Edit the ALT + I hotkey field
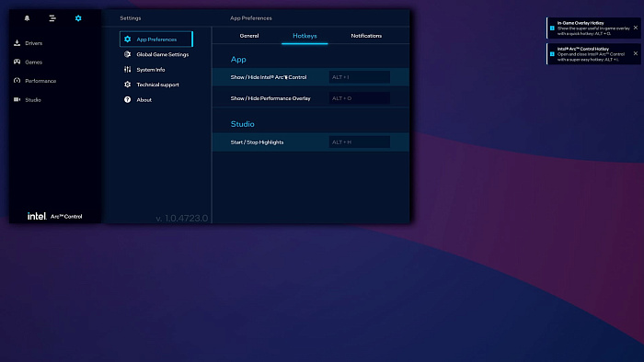 360,77
